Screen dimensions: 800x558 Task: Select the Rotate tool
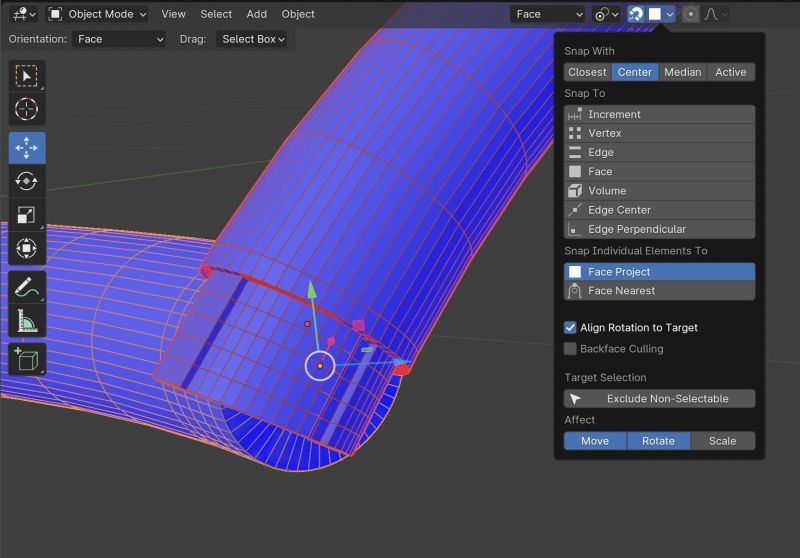coord(27,181)
